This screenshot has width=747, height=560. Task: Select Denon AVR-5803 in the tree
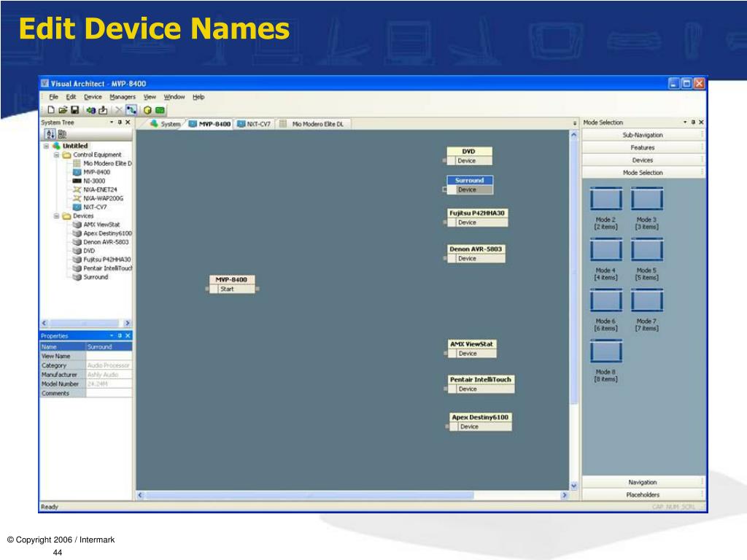coord(101,242)
